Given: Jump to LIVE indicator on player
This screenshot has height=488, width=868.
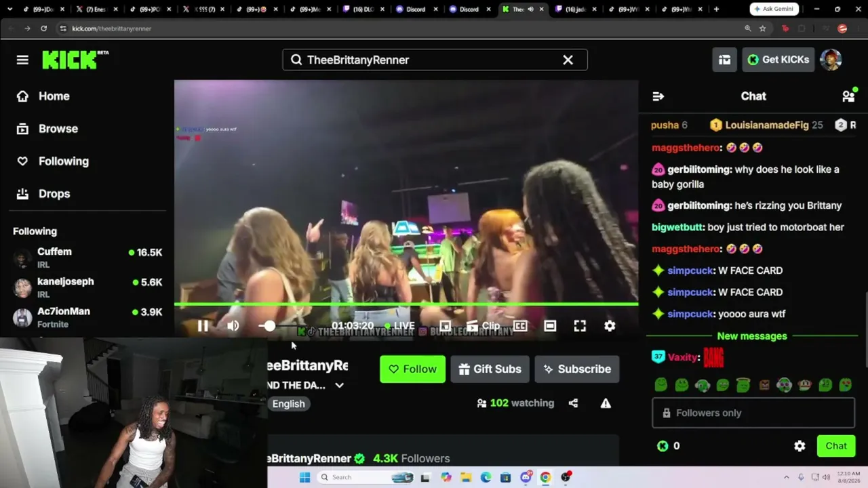Looking at the screenshot, I should tap(399, 326).
